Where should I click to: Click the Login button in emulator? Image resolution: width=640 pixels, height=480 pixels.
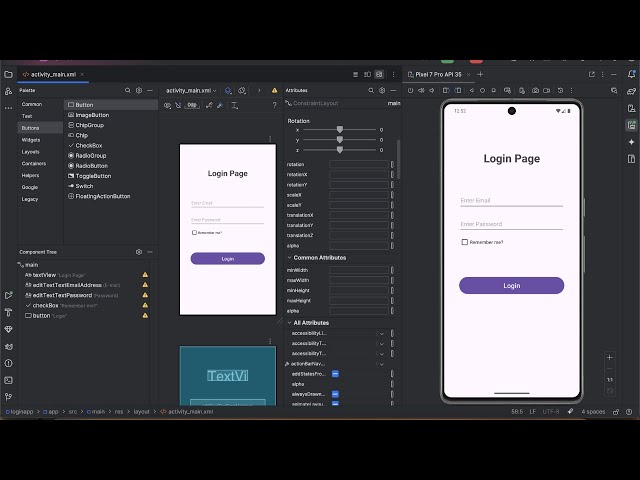pos(511,285)
